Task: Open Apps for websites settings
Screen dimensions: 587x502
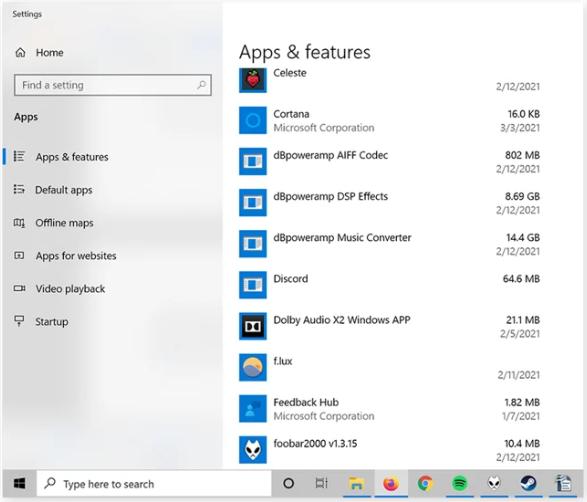Action: coord(76,256)
